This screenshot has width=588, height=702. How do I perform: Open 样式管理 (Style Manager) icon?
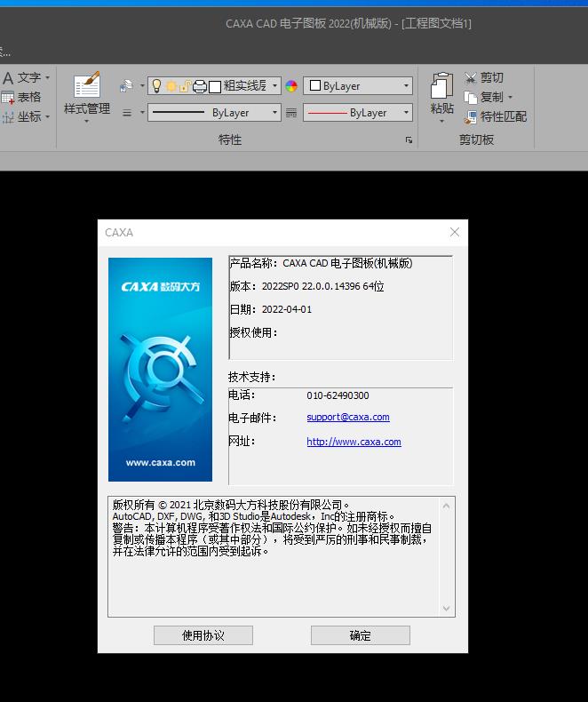[87, 84]
